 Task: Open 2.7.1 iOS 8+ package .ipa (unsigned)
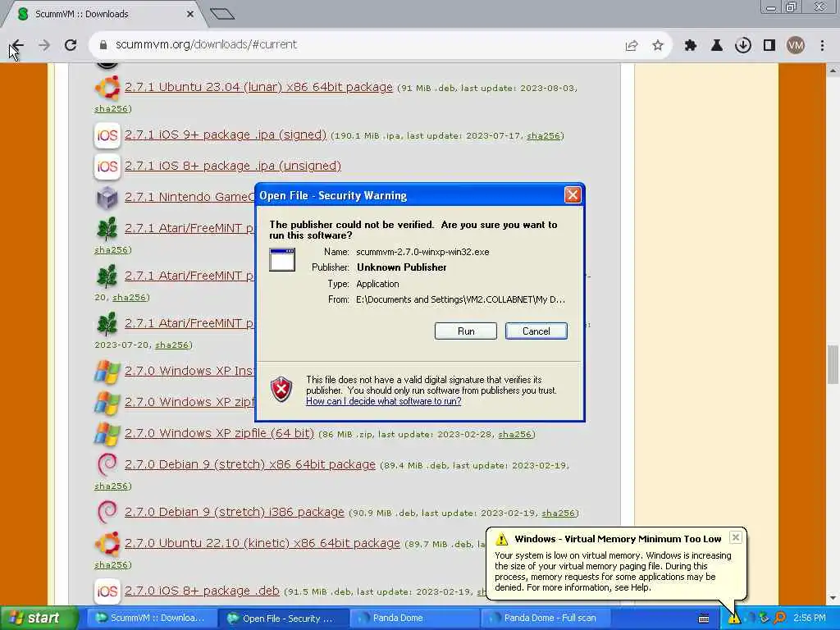(232, 166)
